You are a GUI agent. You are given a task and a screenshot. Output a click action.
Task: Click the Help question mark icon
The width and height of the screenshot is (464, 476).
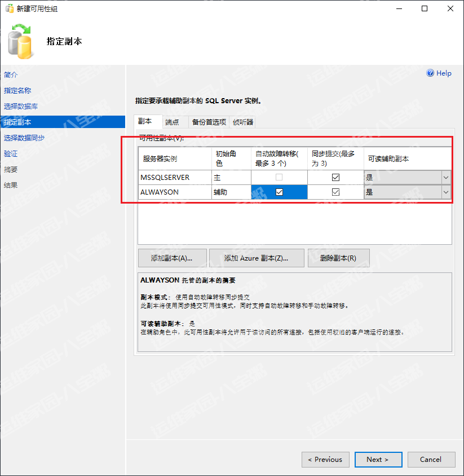click(431, 73)
